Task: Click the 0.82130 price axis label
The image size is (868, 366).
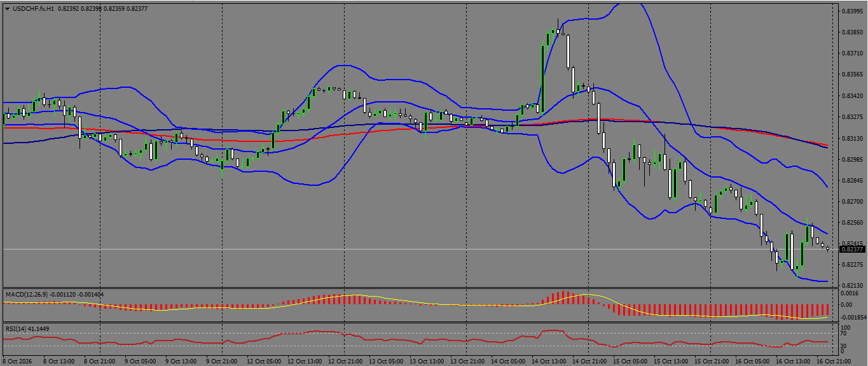Action: 852,285
